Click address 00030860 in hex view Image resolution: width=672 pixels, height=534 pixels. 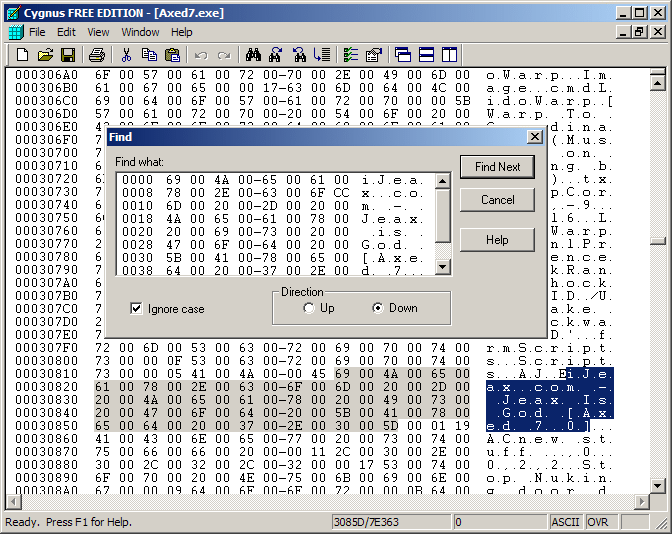(x=46, y=438)
